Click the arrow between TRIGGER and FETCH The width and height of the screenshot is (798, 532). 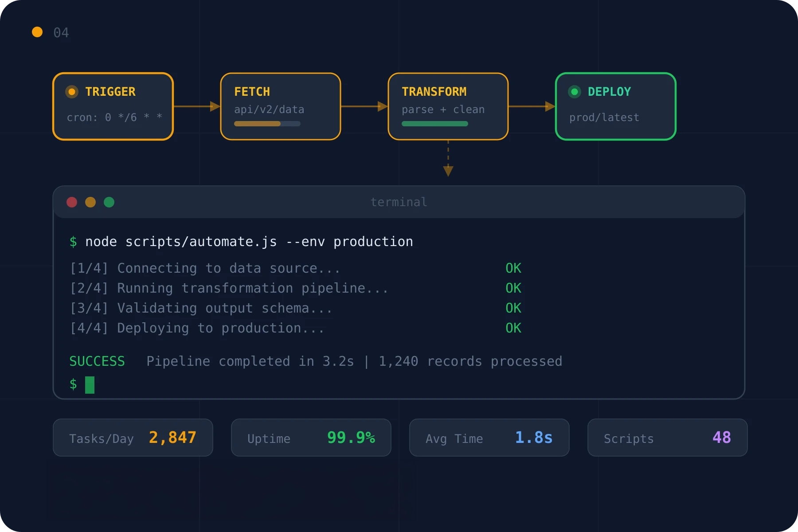[x=197, y=106]
